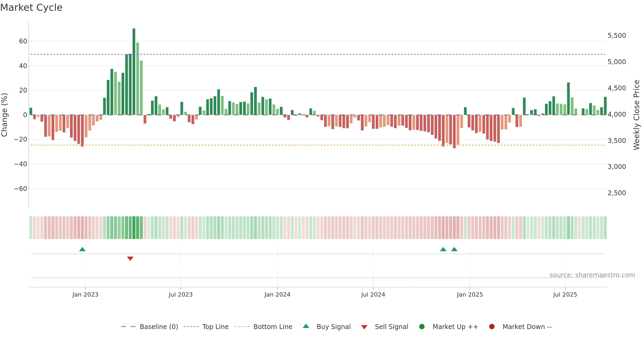Click the Jan 2023 axis label

click(85, 295)
